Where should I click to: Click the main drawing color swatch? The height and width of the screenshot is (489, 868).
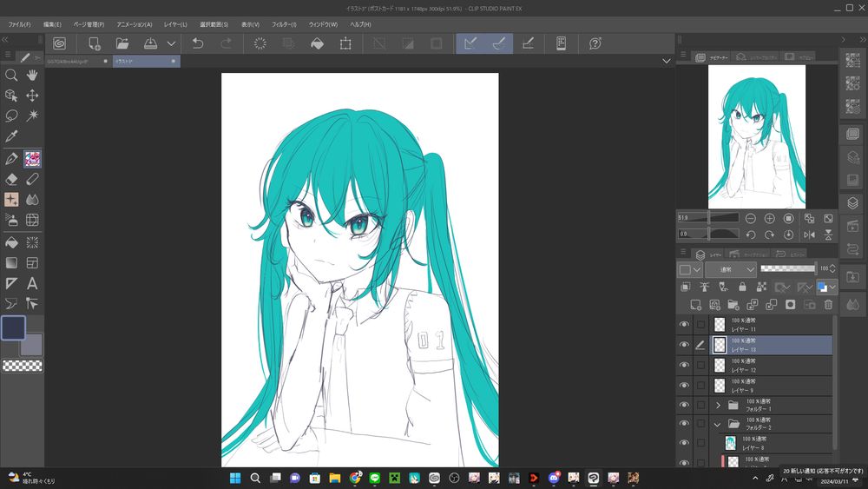point(13,327)
